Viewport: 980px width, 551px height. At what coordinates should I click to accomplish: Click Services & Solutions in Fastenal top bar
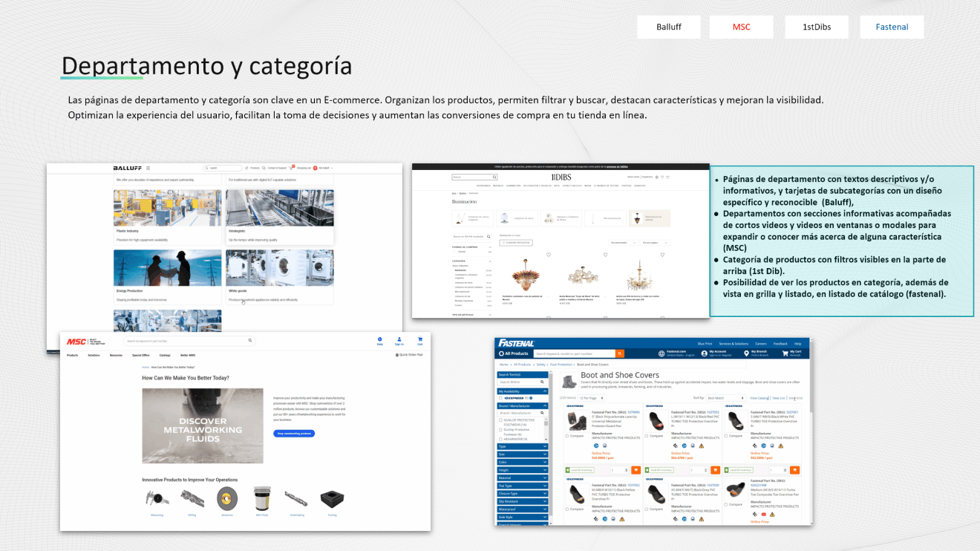click(x=734, y=344)
